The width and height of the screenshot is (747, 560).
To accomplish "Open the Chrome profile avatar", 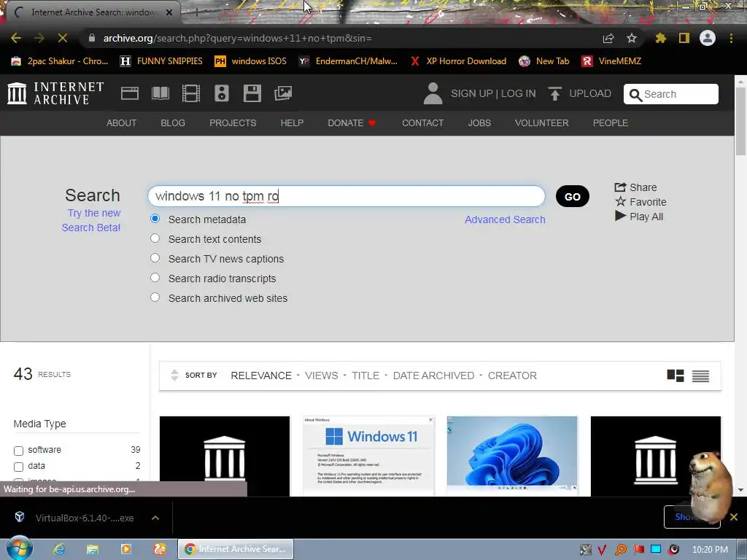I will tap(708, 38).
